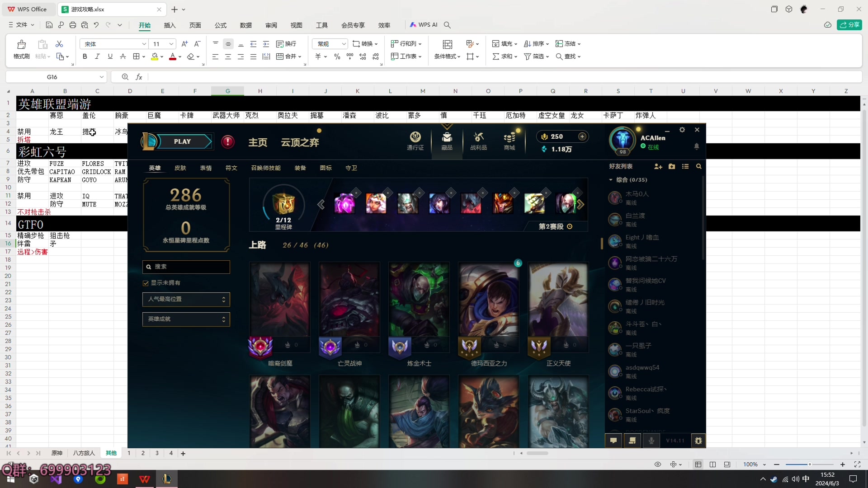868x488 pixels.
Task: Open 云顶之弈 in the League client
Action: tap(300, 142)
